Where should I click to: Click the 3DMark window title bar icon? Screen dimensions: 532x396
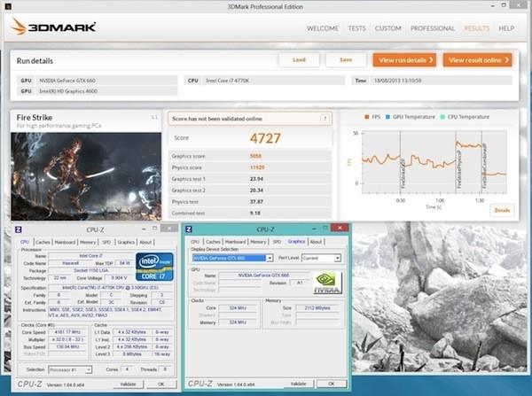8,6
